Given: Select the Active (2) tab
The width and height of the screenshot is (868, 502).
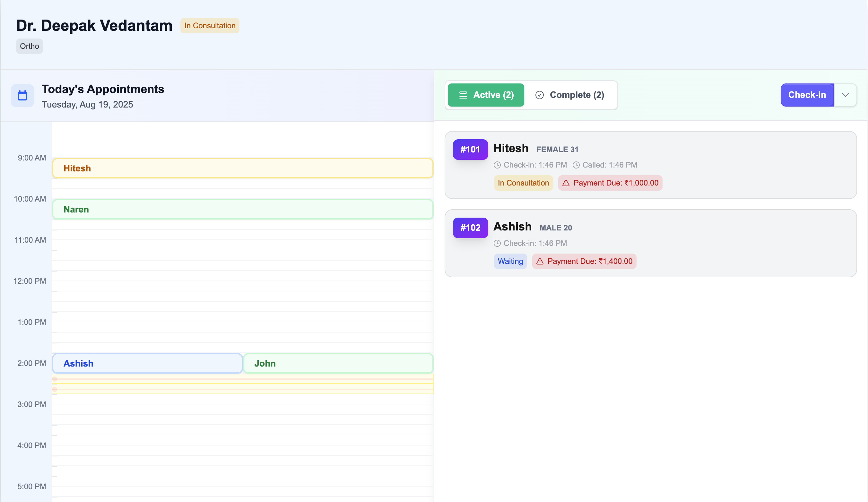Looking at the screenshot, I should pos(486,95).
